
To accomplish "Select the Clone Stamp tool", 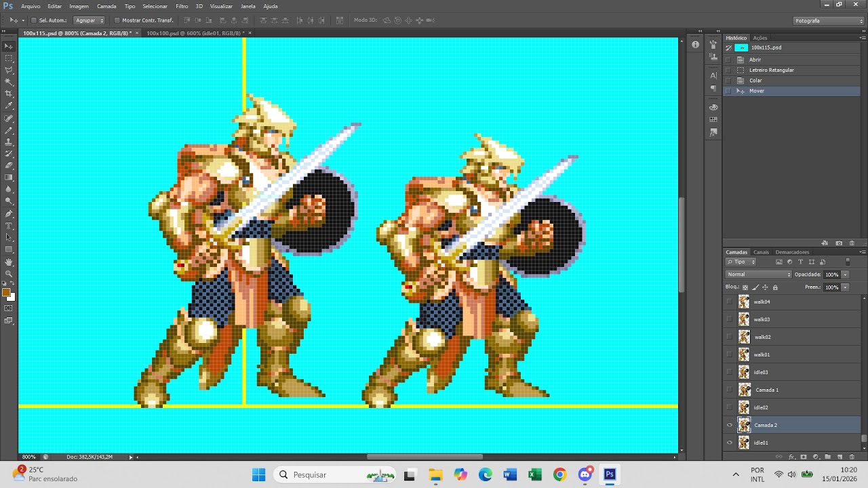I will (x=9, y=142).
